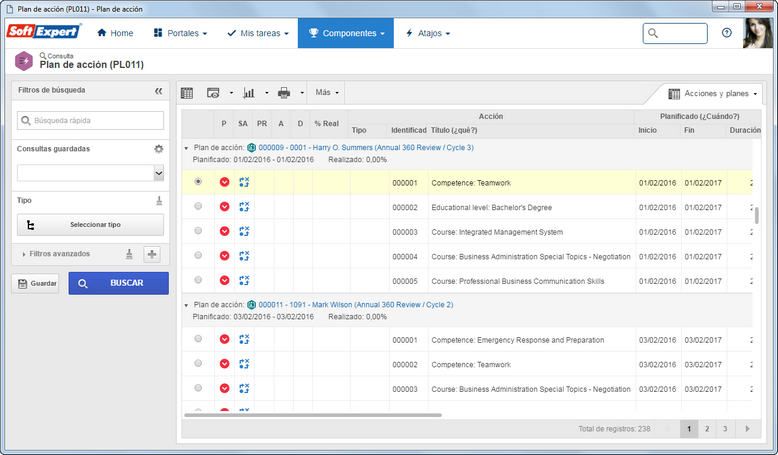Open the Más dropdown menu
This screenshot has width=778, height=455.
click(x=327, y=92)
